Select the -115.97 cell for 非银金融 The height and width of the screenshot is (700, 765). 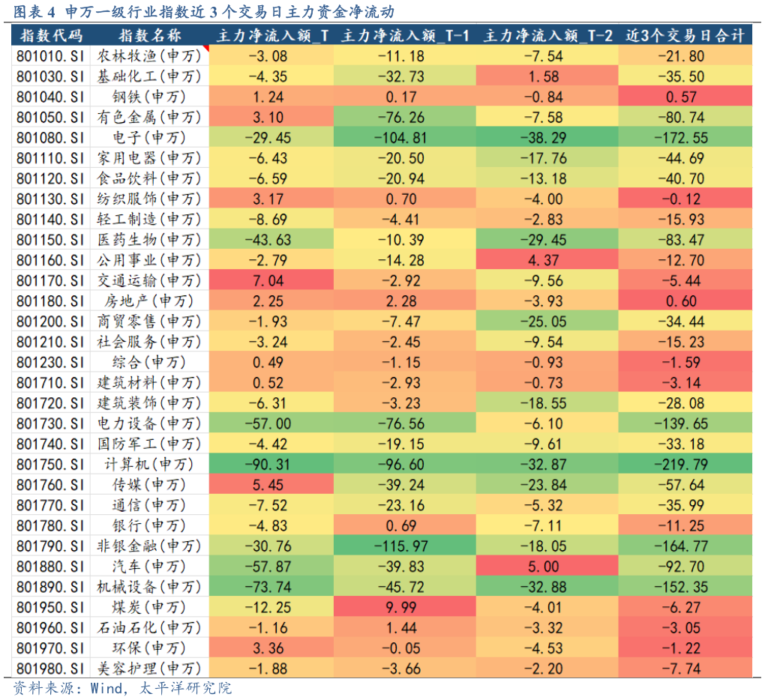pyautogui.click(x=404, y=546)
